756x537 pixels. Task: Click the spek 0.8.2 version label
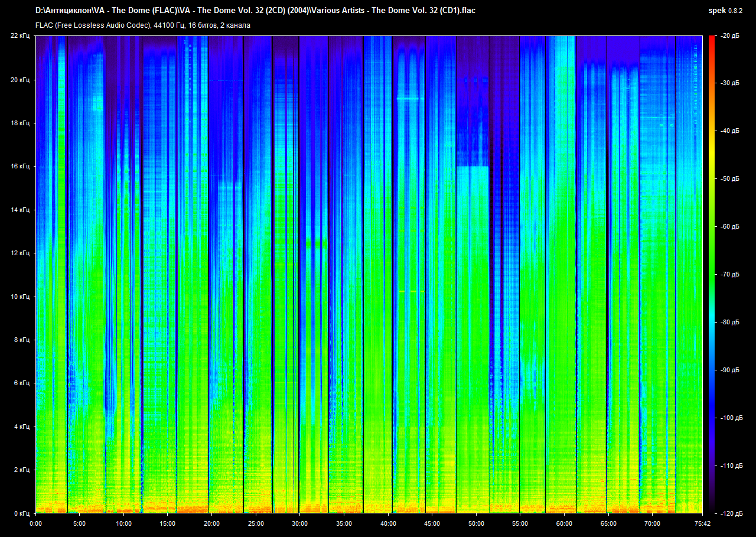pos(726,11)
